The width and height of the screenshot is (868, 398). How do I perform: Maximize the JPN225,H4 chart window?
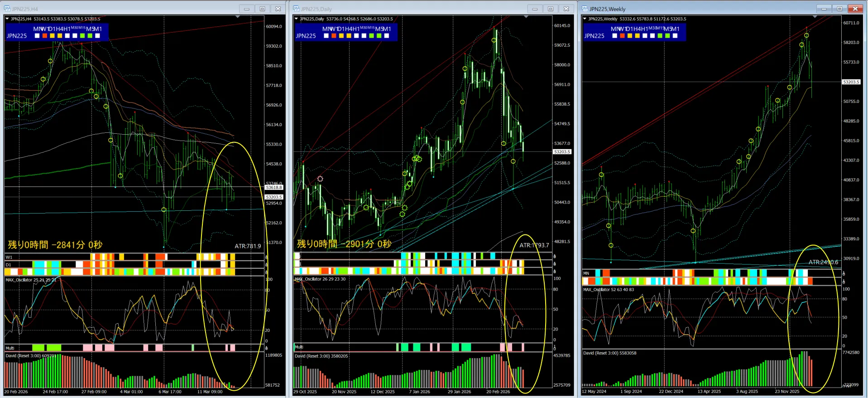(262, 9)
